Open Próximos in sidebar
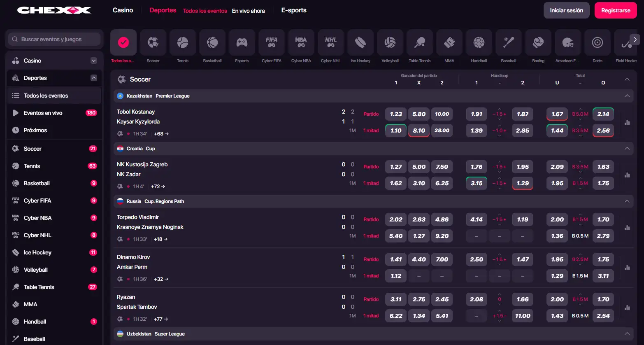The width and height of the screenshot is (644, 345). pos(54,130)
